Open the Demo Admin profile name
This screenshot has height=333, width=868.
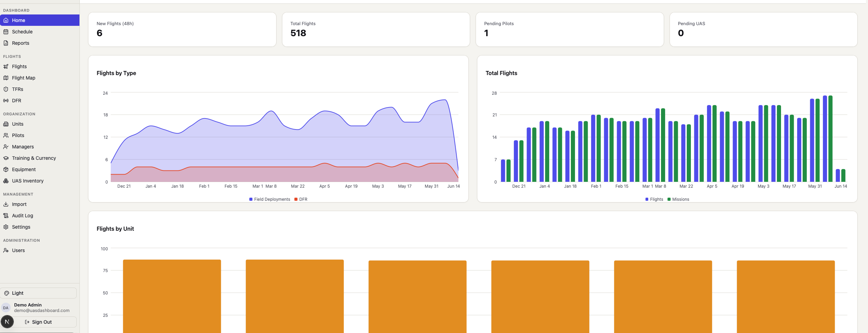click(x=28, y=305)
